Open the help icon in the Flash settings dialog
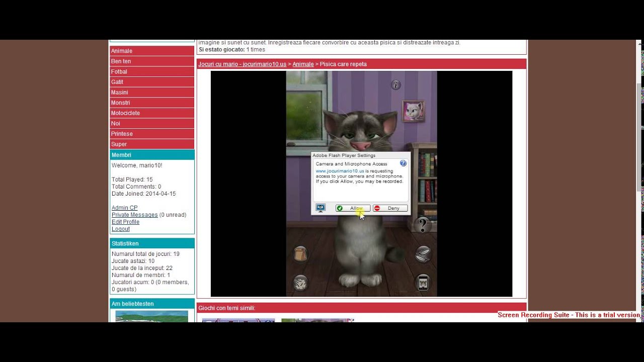 tap(403, 163)
